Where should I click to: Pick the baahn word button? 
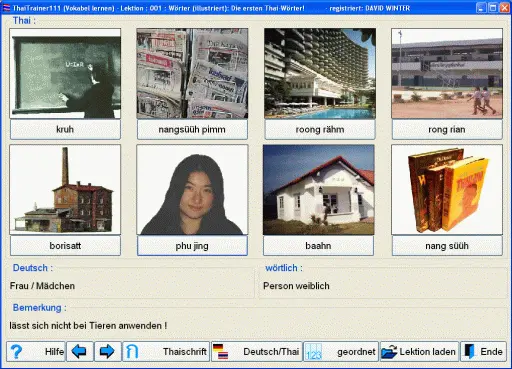tap(318, 246)
